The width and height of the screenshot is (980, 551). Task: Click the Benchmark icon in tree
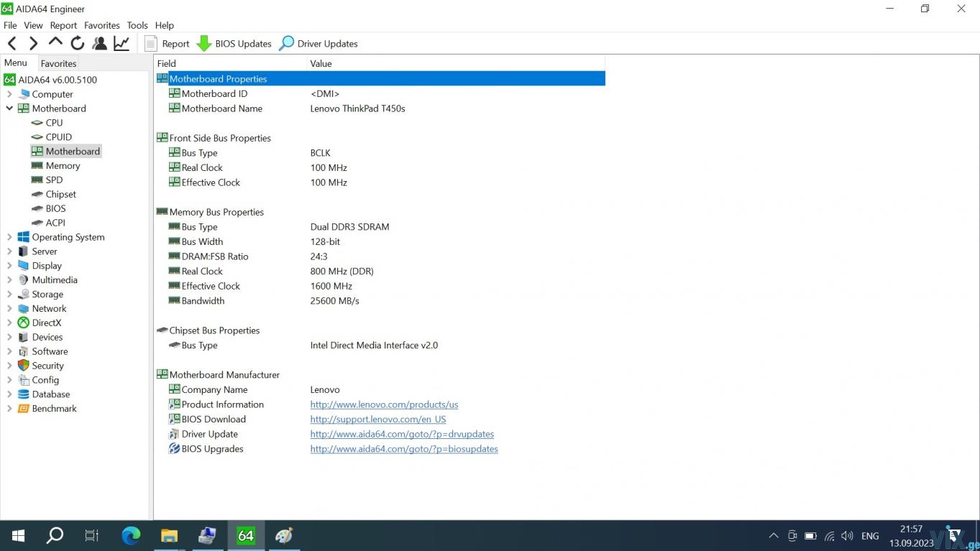[x=23, y=409]
